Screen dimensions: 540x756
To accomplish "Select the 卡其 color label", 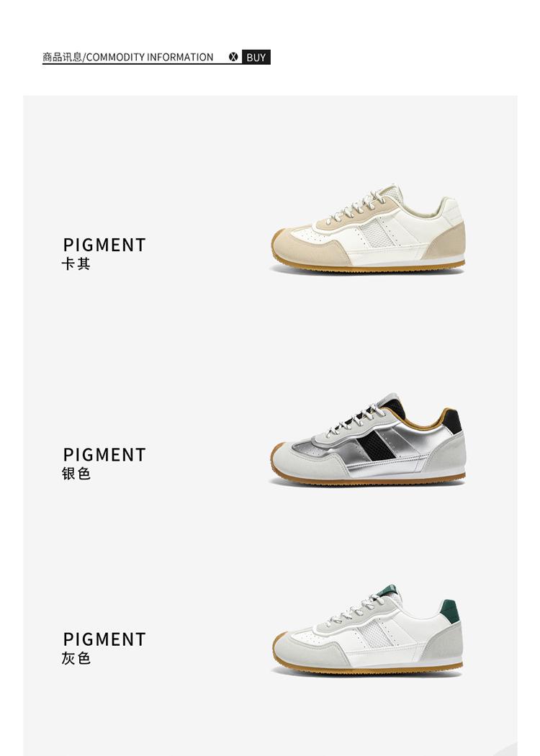I will (76, 264).
